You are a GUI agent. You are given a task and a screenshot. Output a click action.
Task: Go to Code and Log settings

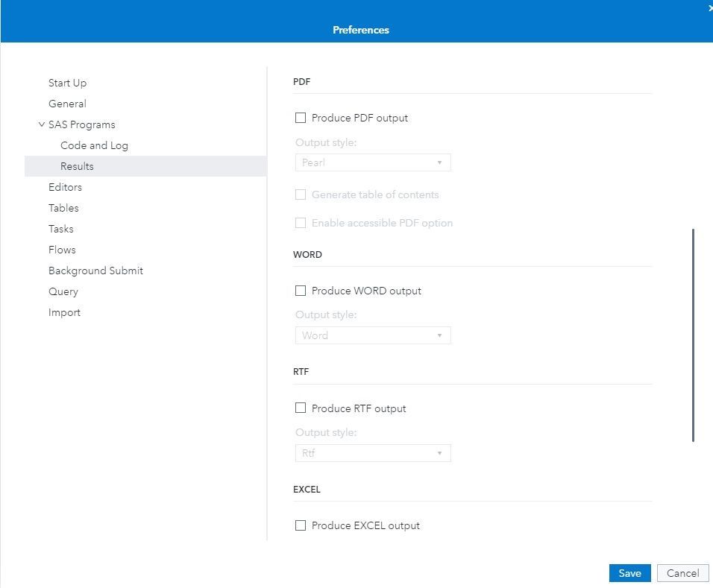click(94, 145)
